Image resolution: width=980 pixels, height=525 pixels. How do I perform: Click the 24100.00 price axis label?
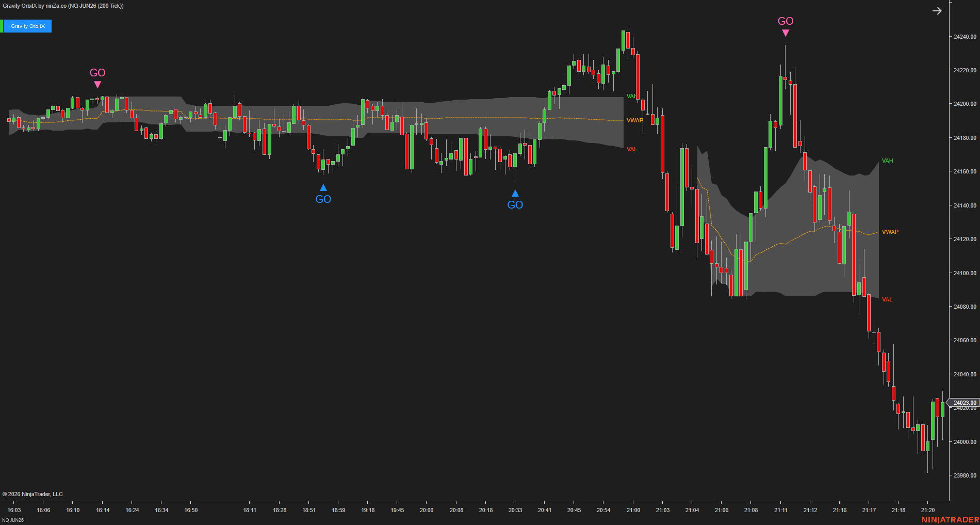coord(965,273)
